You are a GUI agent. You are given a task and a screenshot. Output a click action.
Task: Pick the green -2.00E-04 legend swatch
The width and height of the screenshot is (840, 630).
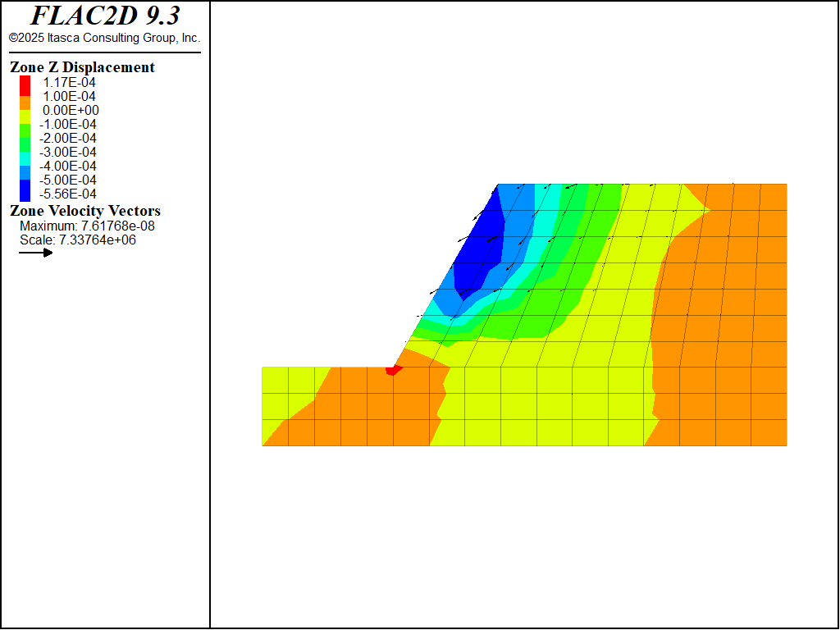[x=25, y=139]
